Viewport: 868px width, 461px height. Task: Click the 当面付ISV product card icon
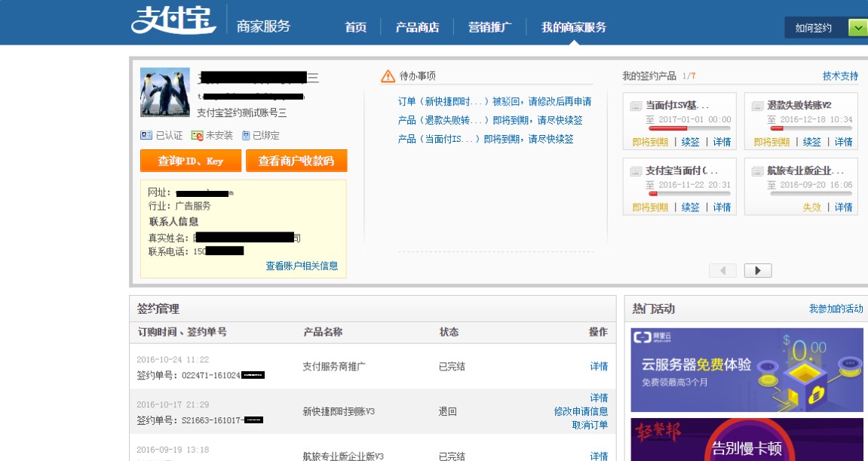tap(636, 106)
